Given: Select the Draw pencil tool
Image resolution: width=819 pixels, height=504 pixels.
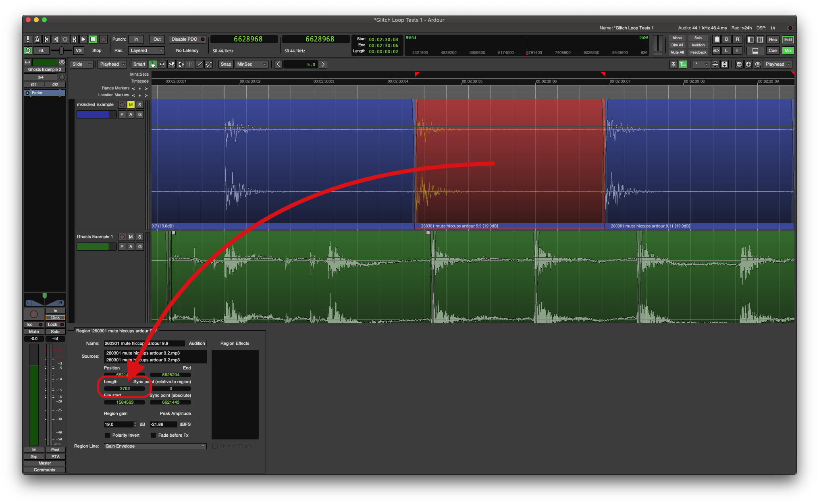Looking at the screenshot, I should tap(199, 64).
